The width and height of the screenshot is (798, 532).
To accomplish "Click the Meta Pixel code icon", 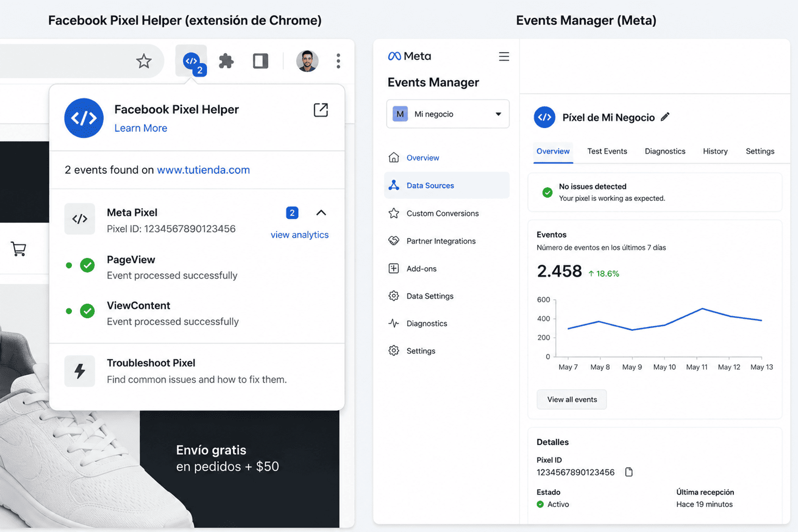I will [x=80, y=219].
